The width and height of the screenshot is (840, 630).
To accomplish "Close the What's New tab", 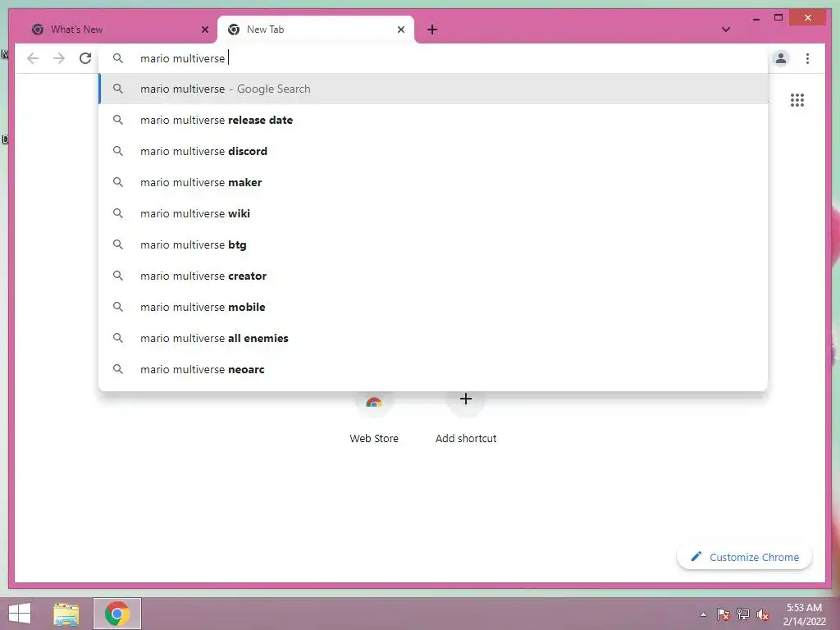I will pyautogui.click(x=204, y=30).
